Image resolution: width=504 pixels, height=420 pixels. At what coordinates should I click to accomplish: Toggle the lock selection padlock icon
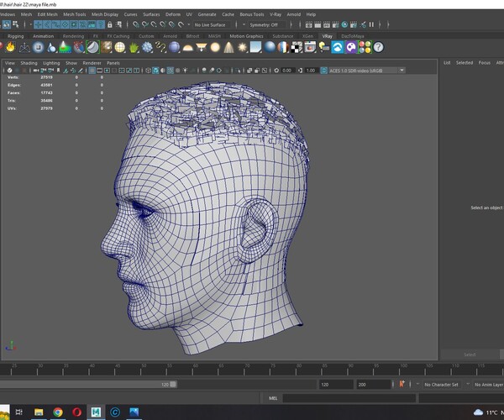110,24
